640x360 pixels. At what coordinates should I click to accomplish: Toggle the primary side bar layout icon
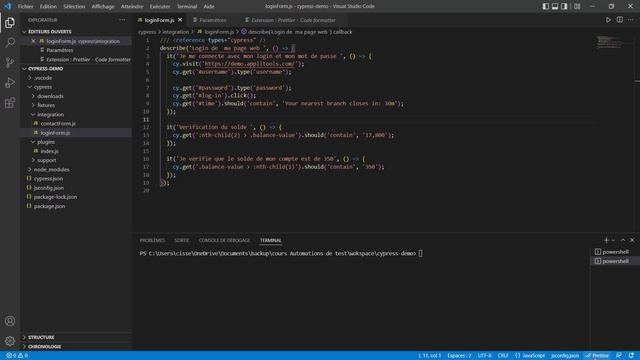tap(546, 7)
